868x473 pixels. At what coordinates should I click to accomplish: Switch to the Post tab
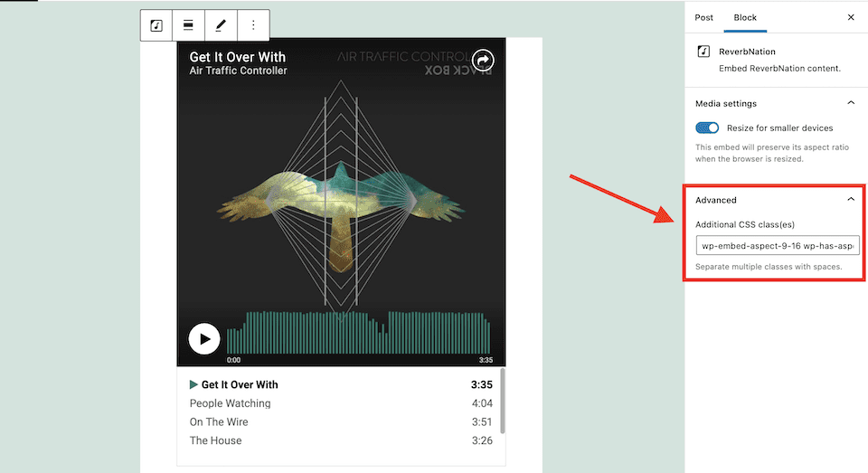[x=703, y=18]
